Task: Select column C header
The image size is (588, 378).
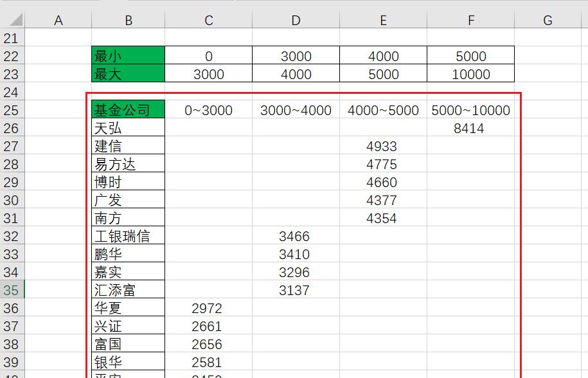Action: [x=208, y=20]
